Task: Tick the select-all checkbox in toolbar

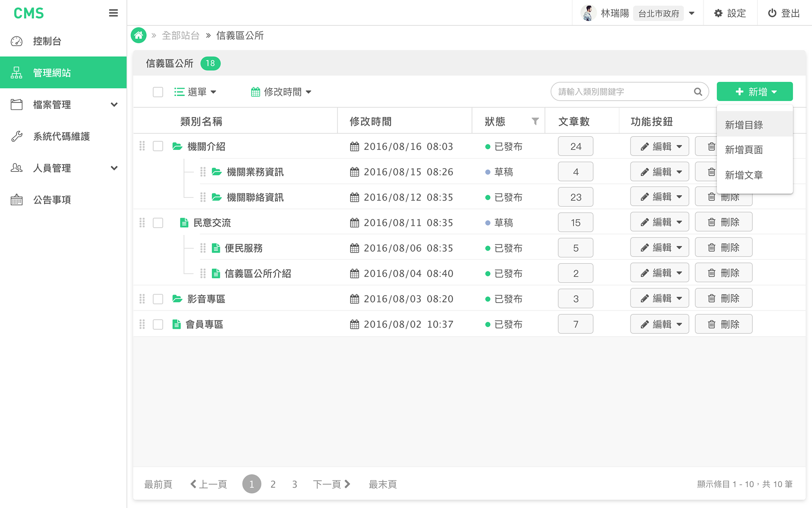Action: pos(158,92)
